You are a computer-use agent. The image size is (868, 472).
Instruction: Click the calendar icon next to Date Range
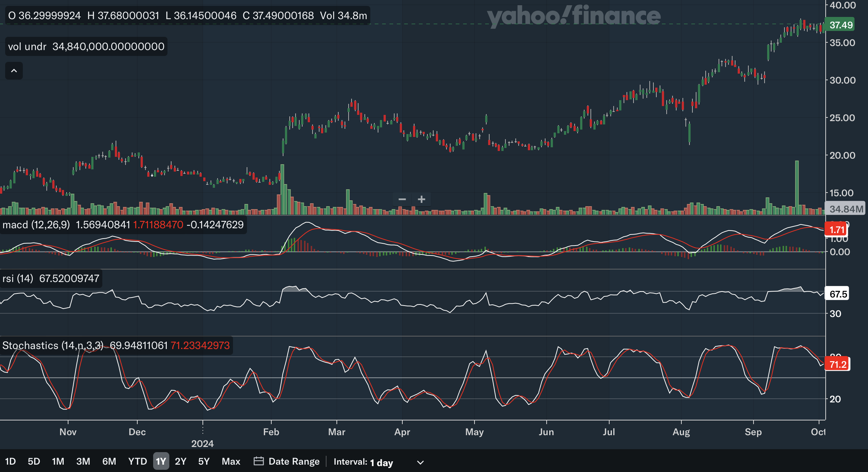coord(258,461)
